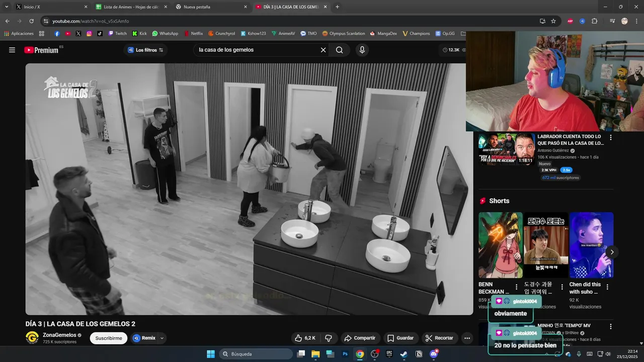Switch to the Nueva pestaña tab

point(211,7)
